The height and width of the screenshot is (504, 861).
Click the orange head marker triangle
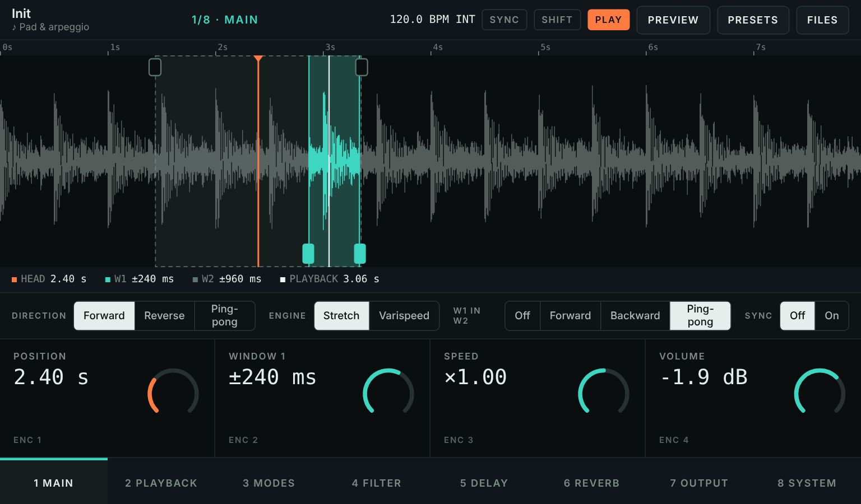coord(258,58)
